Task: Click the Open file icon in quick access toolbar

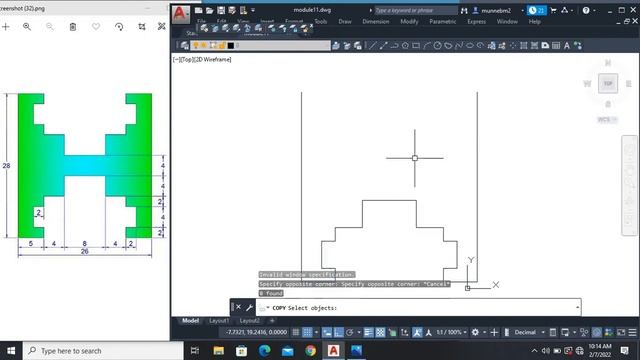Action: [209, 11]
